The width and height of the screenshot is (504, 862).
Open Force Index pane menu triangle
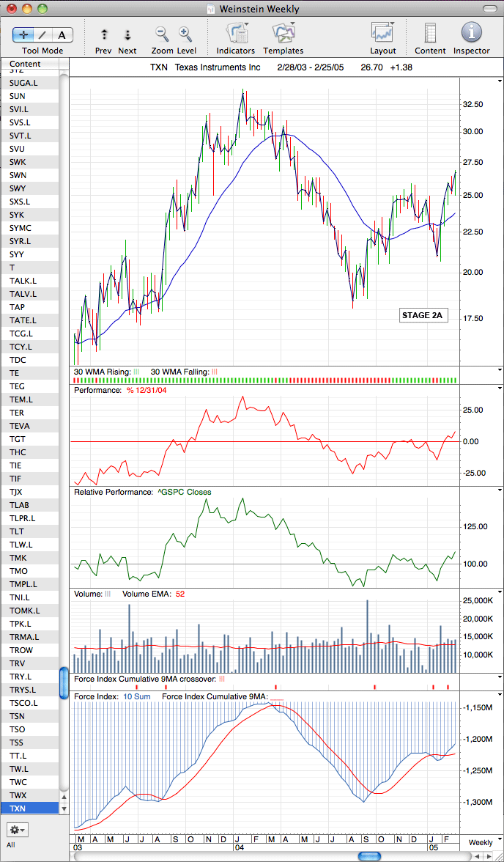[x=500, y=694]
